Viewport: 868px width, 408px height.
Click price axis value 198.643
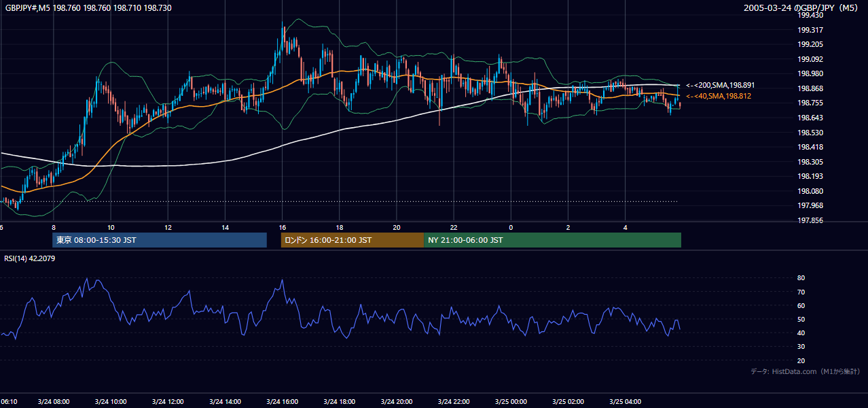click(x=810, y=118)
